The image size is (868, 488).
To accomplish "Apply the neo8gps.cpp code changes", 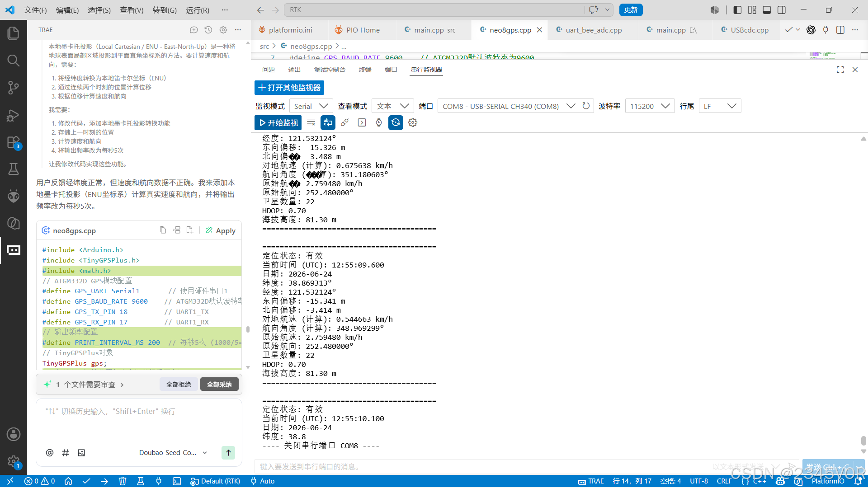I will click(221, 230).
